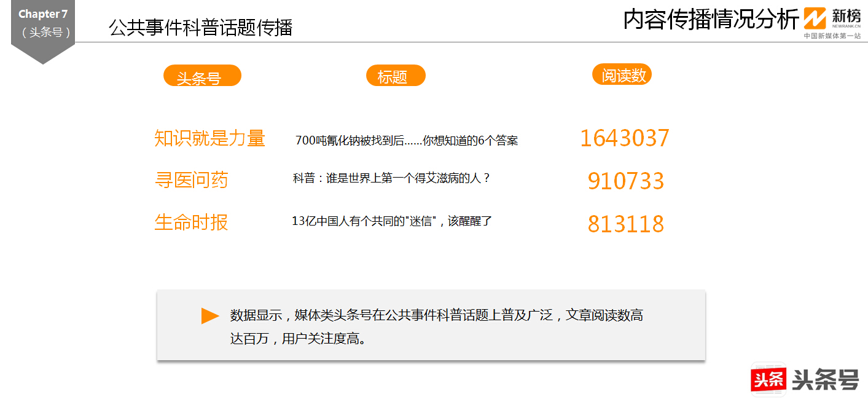Click the orange 新榜 logo icon

815,19
